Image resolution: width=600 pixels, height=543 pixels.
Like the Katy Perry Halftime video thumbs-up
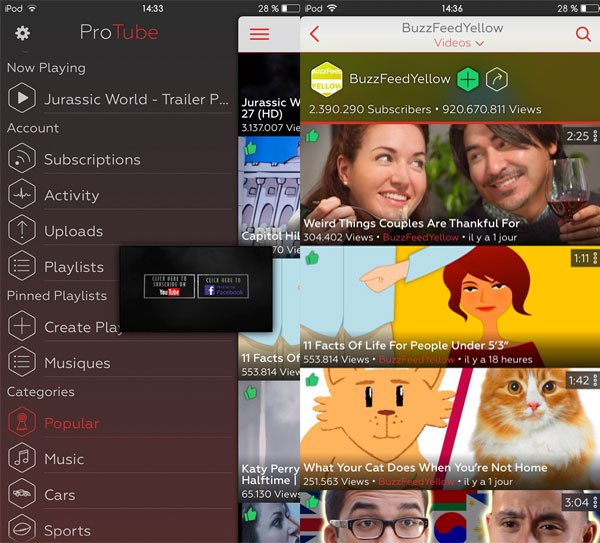tap(250, 392)
